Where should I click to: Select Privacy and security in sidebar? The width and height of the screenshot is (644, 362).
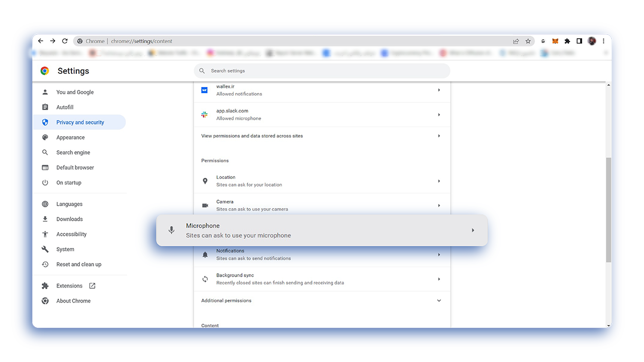tap(79, 122)
